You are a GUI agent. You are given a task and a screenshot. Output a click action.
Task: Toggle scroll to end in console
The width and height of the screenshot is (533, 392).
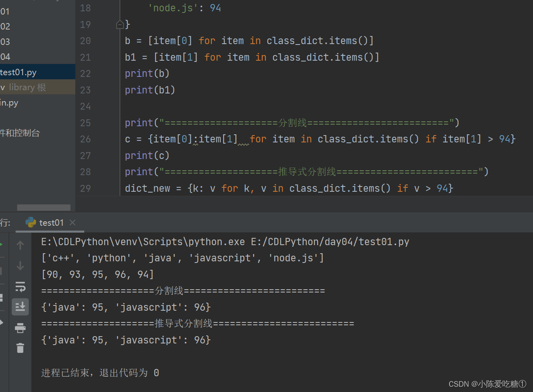(x=20, y=307)
